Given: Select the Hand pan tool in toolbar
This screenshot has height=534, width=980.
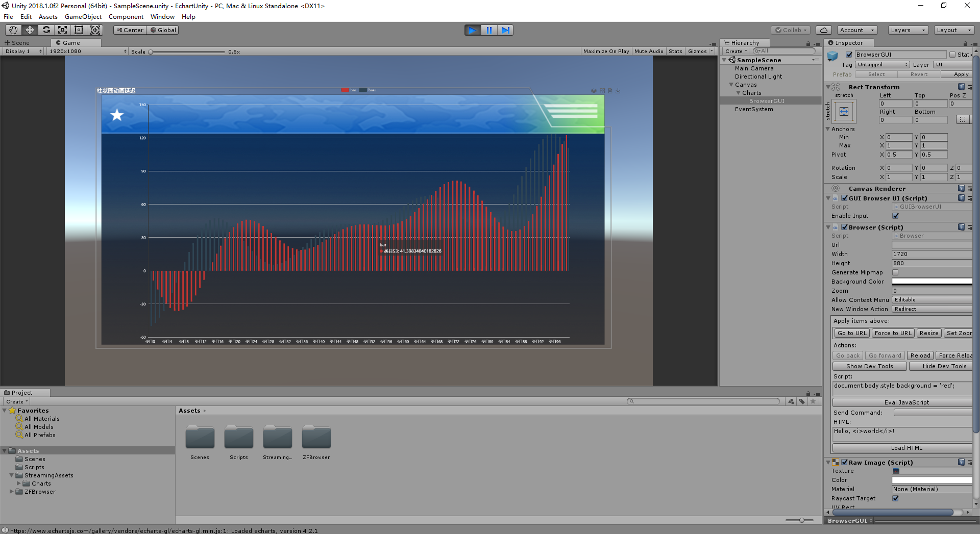Looking at the screenshot, I should tap(12, 30).
